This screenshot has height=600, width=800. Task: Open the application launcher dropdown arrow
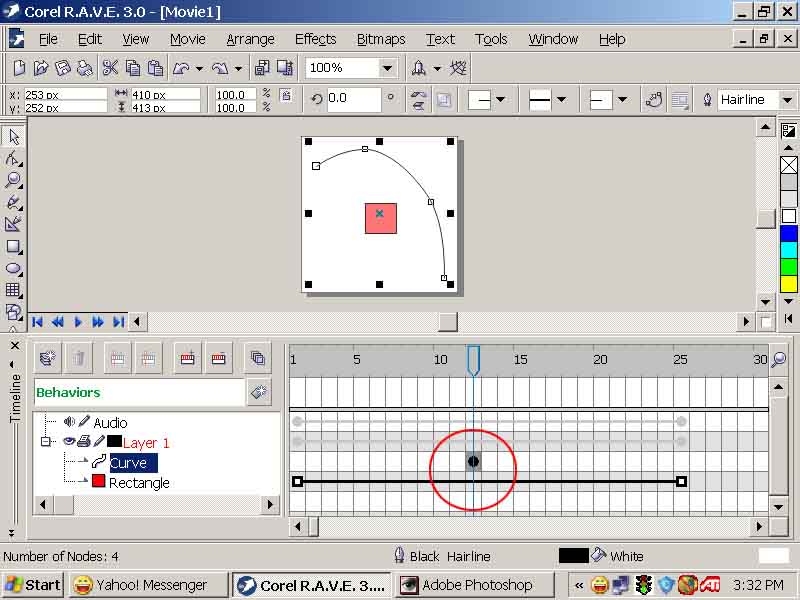pos(437,68)
